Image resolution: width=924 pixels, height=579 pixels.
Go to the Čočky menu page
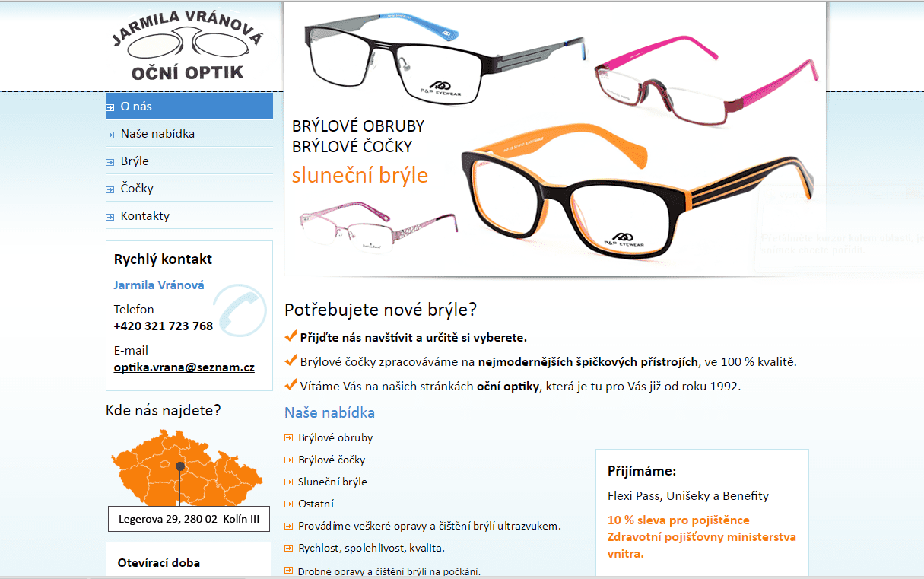tap(189, 189)
